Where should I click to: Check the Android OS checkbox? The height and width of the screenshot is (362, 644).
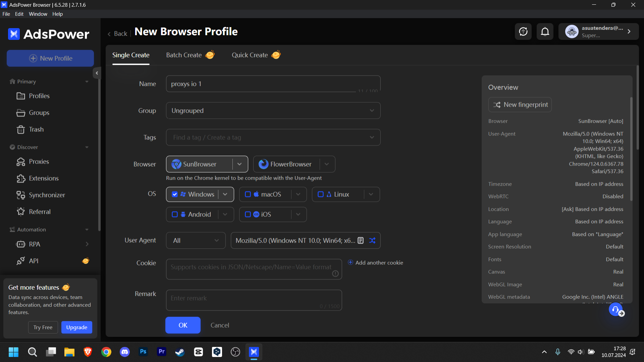[x=175, y=215]
